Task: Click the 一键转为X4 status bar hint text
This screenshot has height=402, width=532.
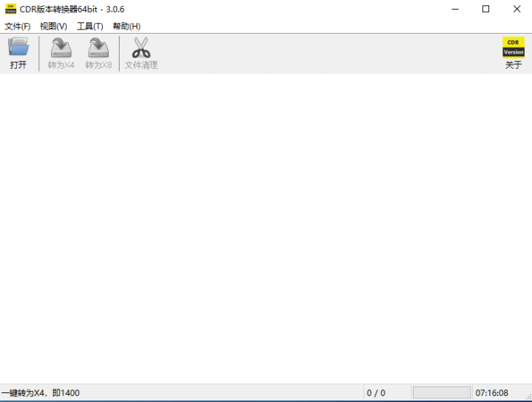Action: point(41,393)
